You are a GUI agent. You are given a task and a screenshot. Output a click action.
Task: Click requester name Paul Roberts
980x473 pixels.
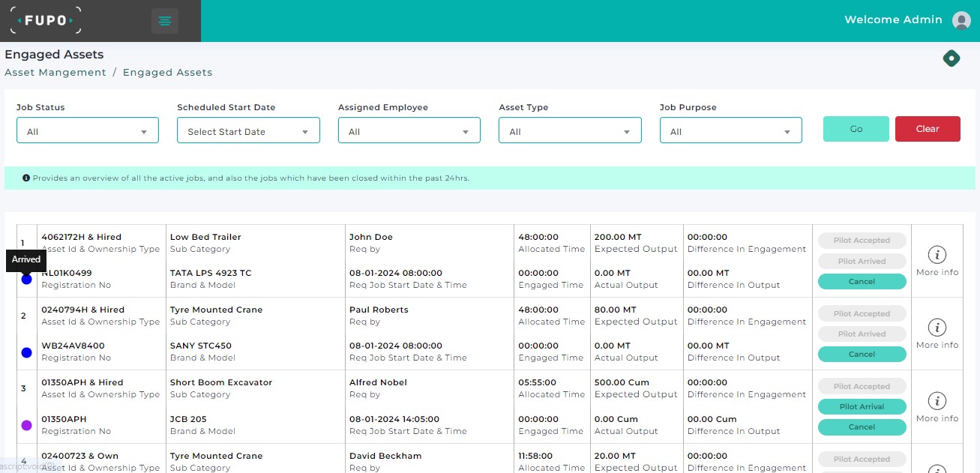point(379,310)
